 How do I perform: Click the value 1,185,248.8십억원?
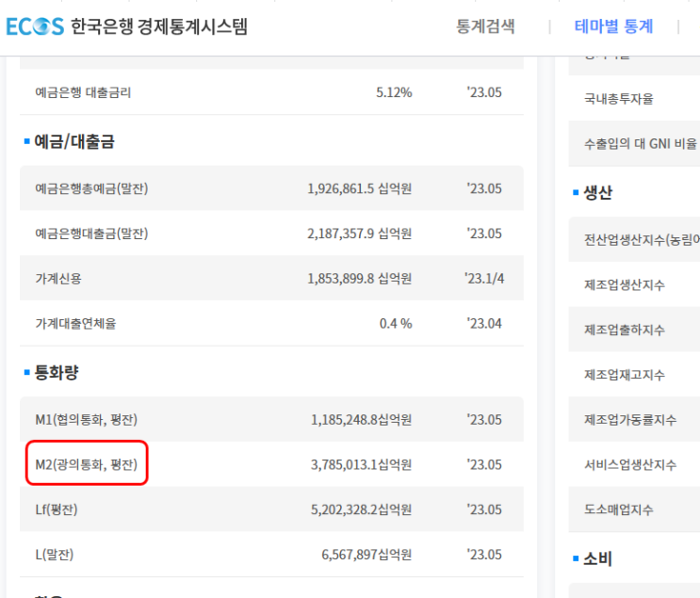(x=361, y=419)
